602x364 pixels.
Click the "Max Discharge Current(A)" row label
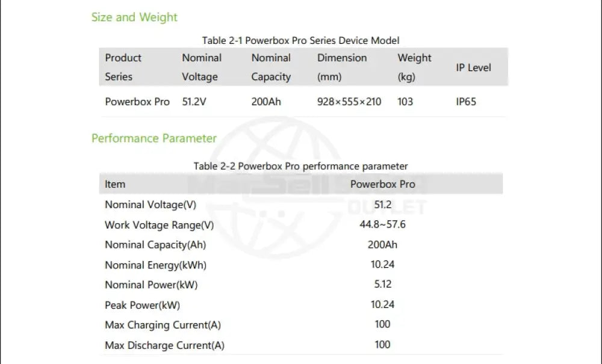(164, 345)
